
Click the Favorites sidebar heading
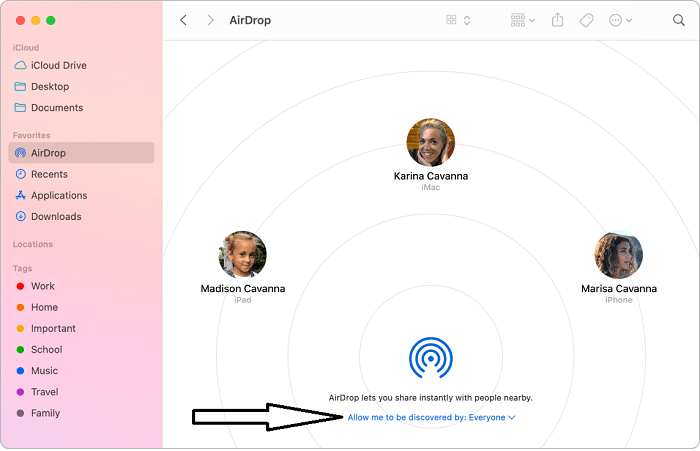[31, 135]
